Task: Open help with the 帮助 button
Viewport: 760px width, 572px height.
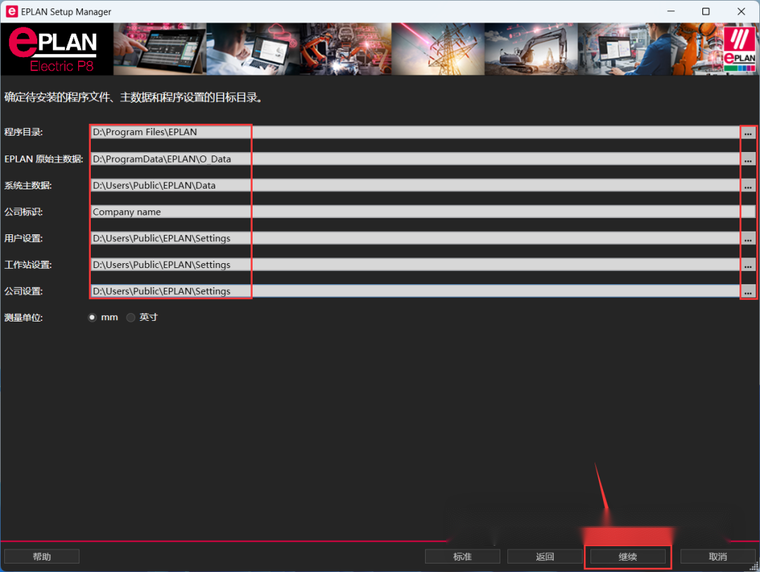Action: click(x=41, y=556)
